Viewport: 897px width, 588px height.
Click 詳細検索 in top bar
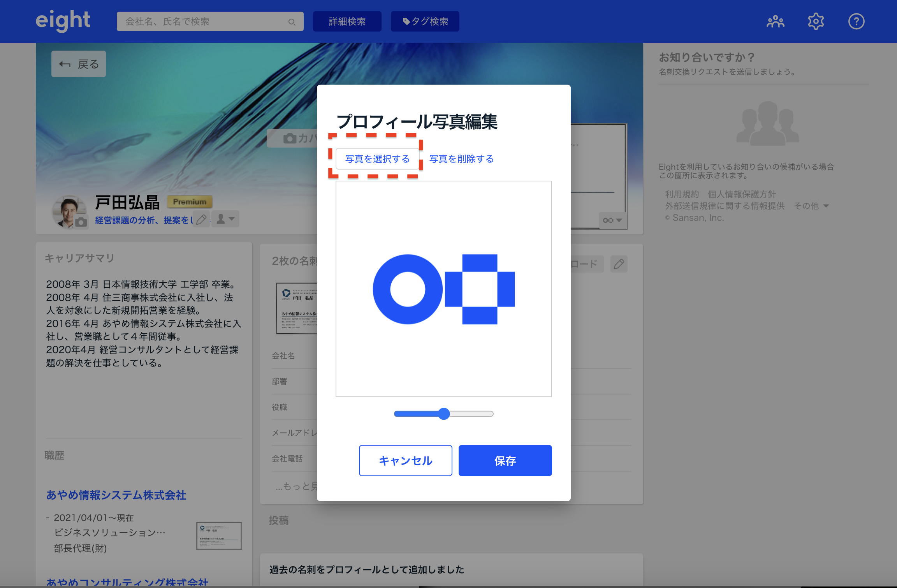click(347, 21)
